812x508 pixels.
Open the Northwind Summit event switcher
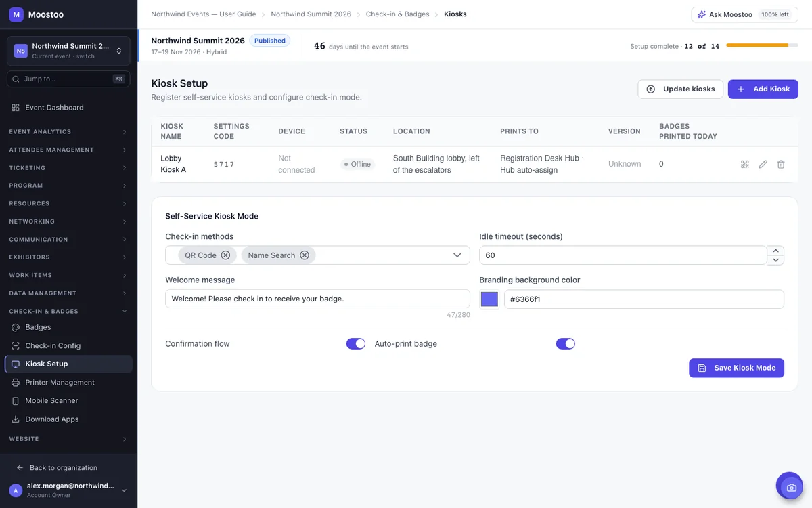68,51
